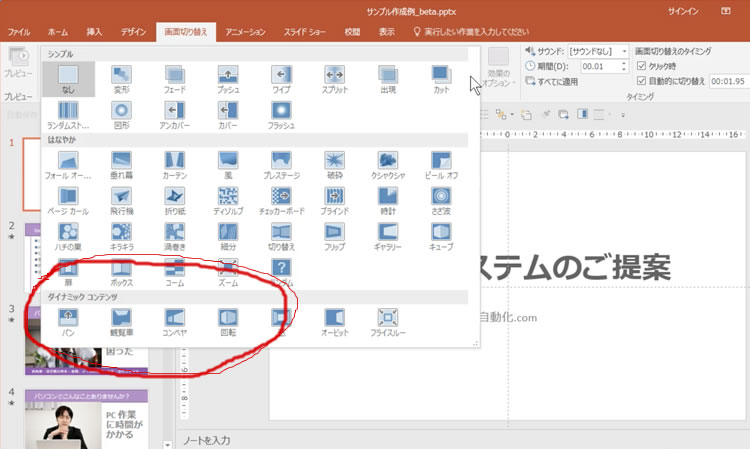The width and height of the screenshot is (750, 449).
Task: Toggle the クリック時 checkbox
Action: (x=641, y=66)
